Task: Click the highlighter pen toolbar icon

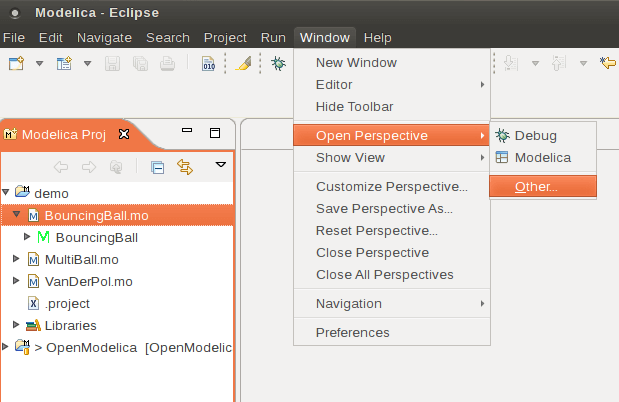Action: coord(245,63)
